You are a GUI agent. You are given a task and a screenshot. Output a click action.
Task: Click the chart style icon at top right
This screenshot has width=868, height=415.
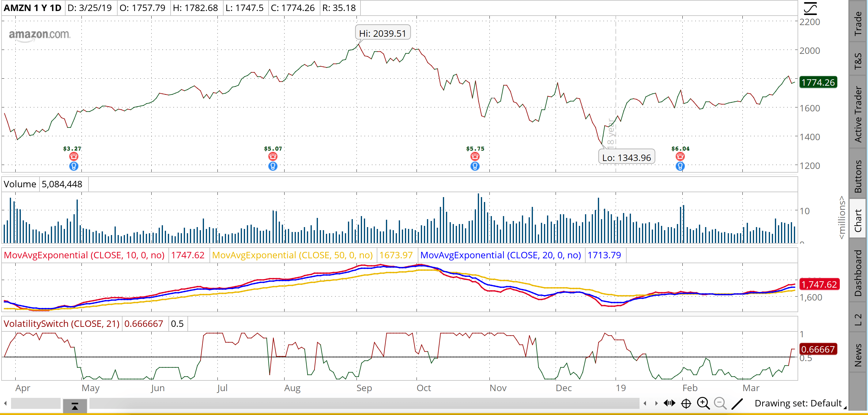(x=810, y=8)
